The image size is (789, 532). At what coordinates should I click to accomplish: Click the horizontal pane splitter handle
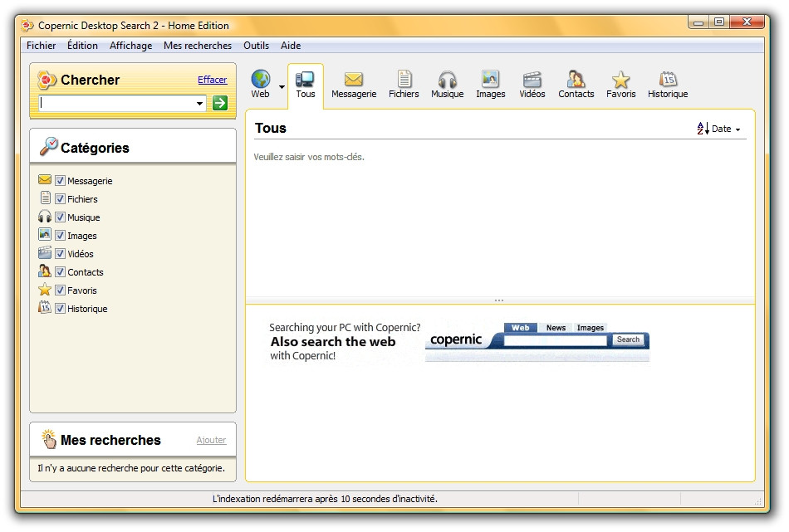pyautogui.click(x=499, y=300)
